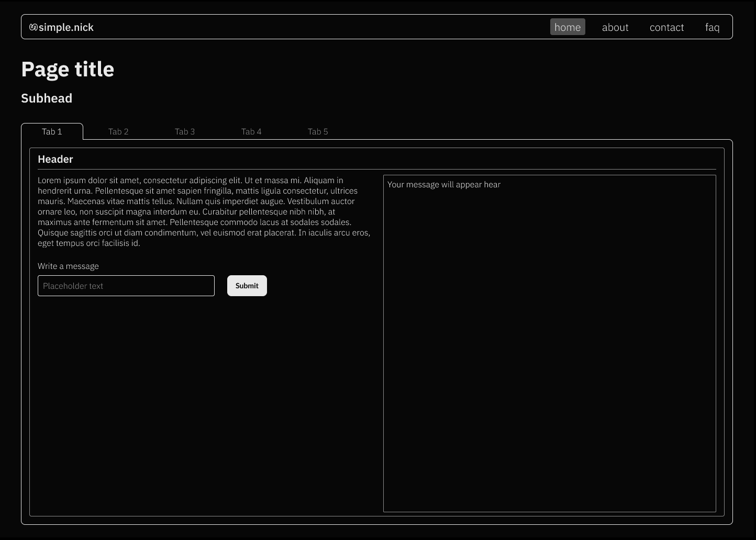Click the Header panel title

click(55, 159)
